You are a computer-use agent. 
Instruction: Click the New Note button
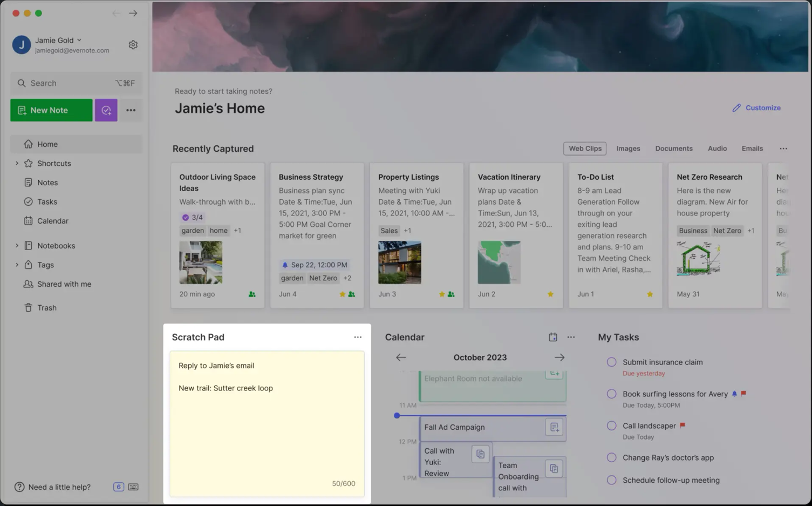(x=51, y=110)
